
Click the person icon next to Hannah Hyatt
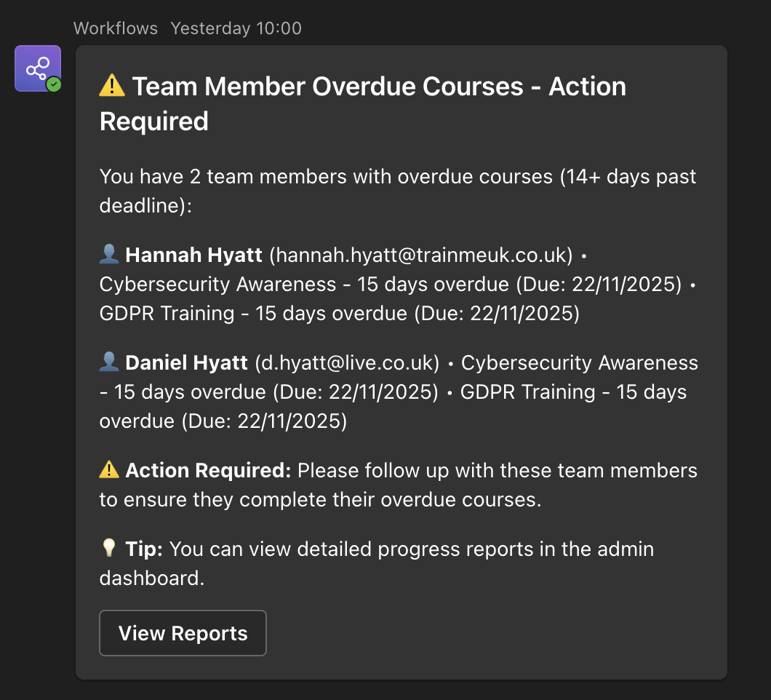click(108, 255)
